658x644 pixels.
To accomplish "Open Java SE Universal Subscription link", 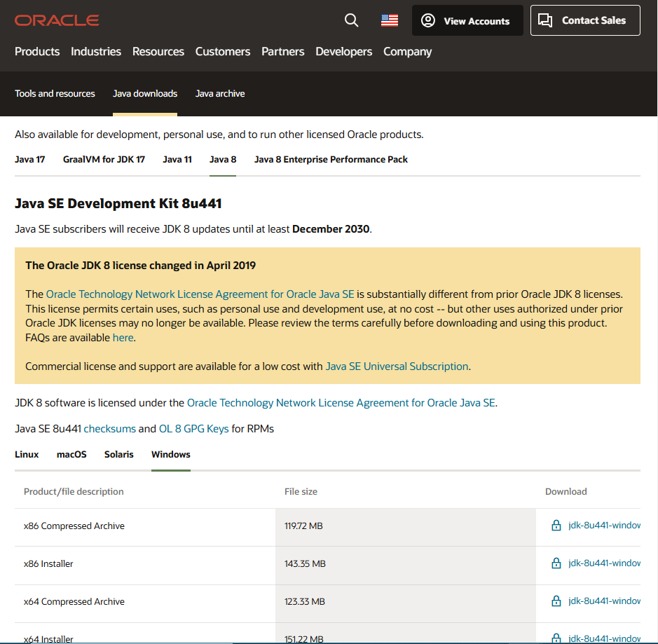I will [397, 366].
